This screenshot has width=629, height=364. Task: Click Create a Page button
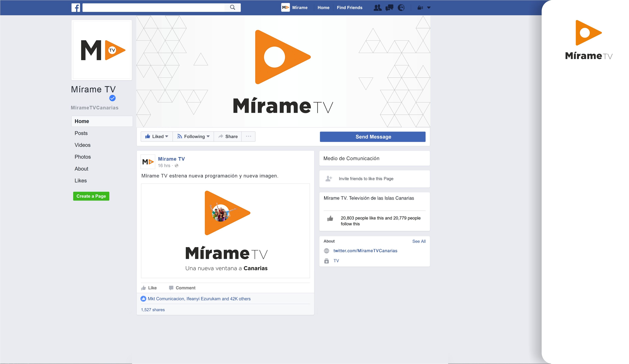pyautogui.click(x=91, y=196)
